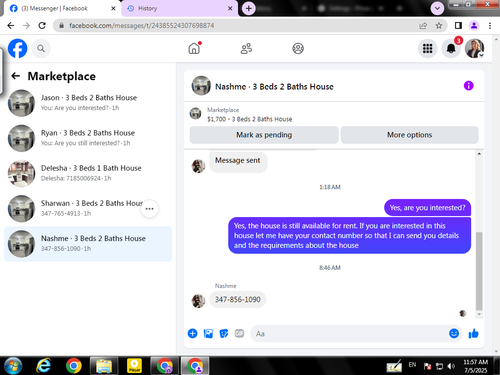Open the Friends icon in top navigation
The image size is (500, 375).
point(246,49)
